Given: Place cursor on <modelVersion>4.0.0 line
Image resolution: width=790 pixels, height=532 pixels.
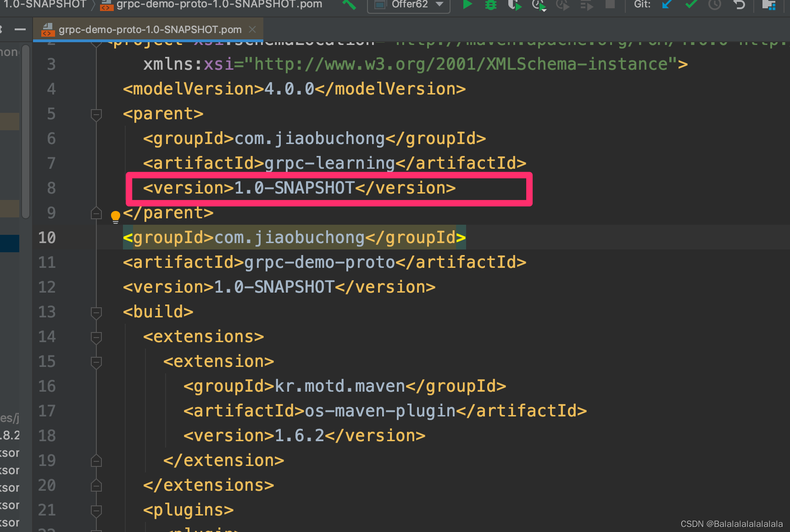Looking at the screenshot, I should coord(294,89).
